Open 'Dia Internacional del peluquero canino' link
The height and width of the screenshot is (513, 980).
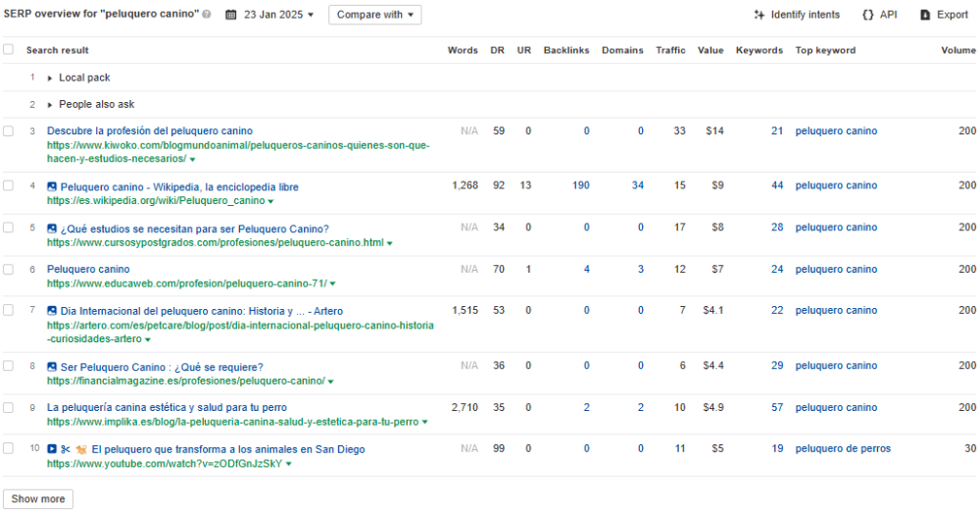202,311
